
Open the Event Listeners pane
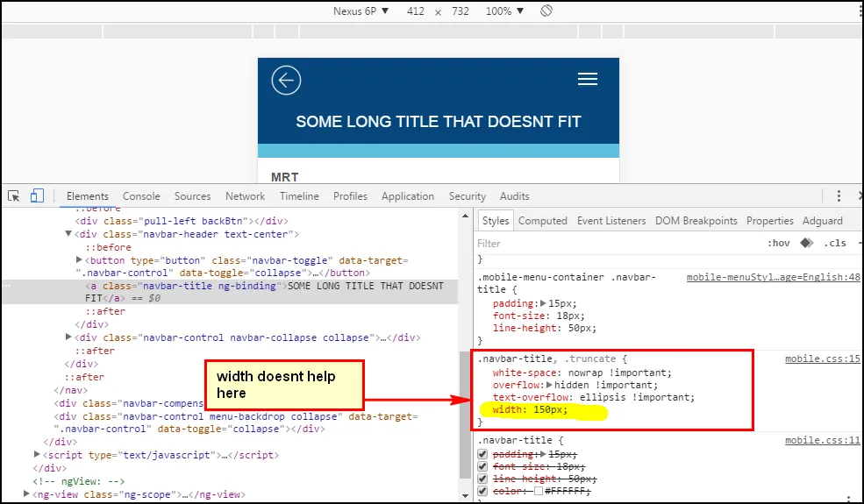click(611, 221)
